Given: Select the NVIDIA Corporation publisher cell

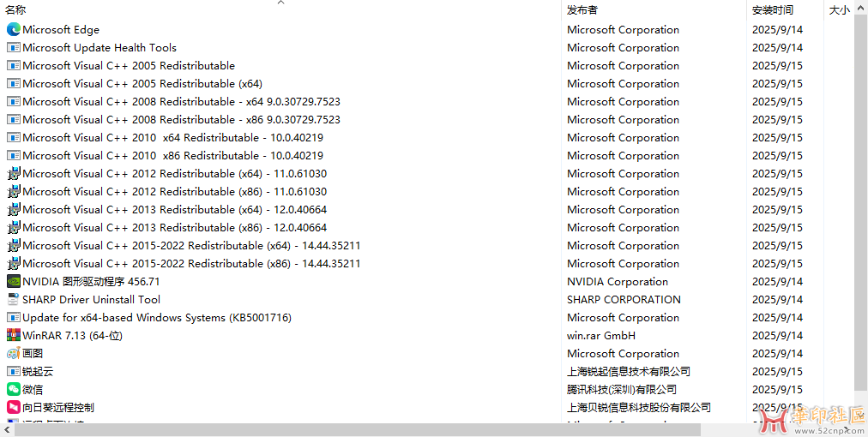Looking at the screenshot, I should [618, 282].
